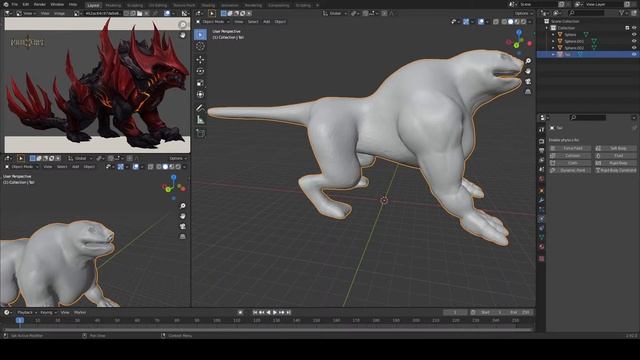Open the Window menu
The width and height of the screenshot is (640, 360).
pyautogui.click(x=57, y=4)
